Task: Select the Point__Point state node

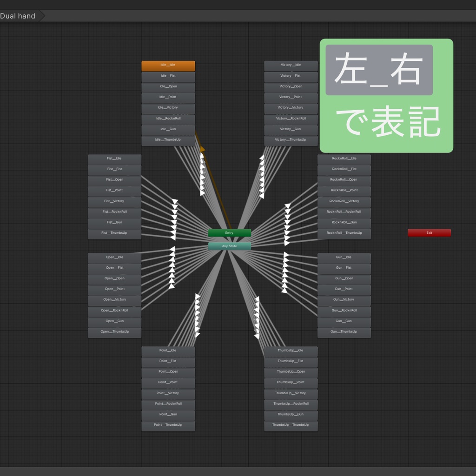Action: point(168,383)
